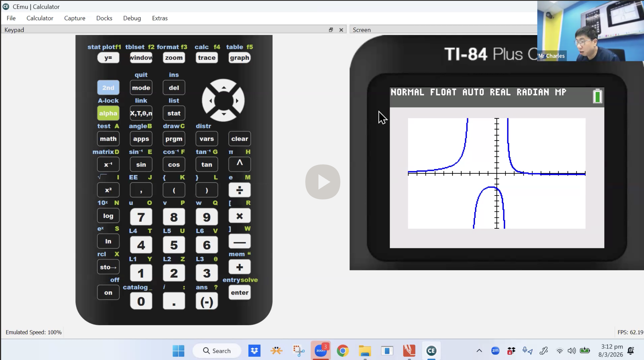The width and height of the screenshot is (644, 360).
Task: Show hidden system tray icons
Action: pyautogui.click(x=479, y=351)
